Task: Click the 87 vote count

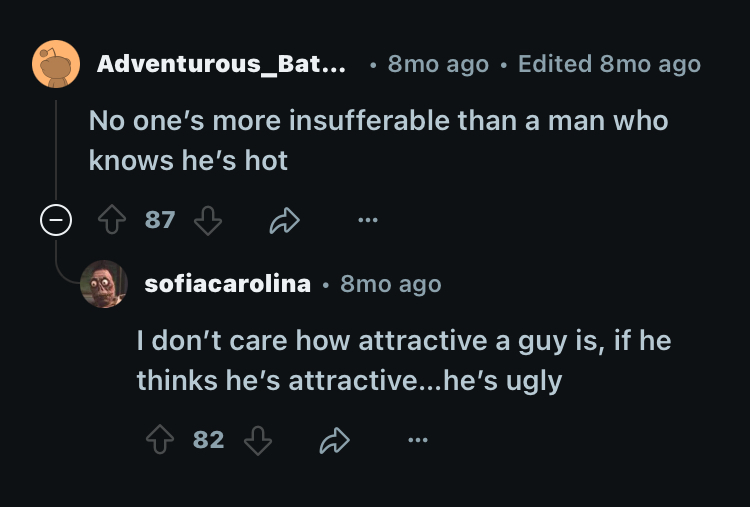Action: [160, 220]
